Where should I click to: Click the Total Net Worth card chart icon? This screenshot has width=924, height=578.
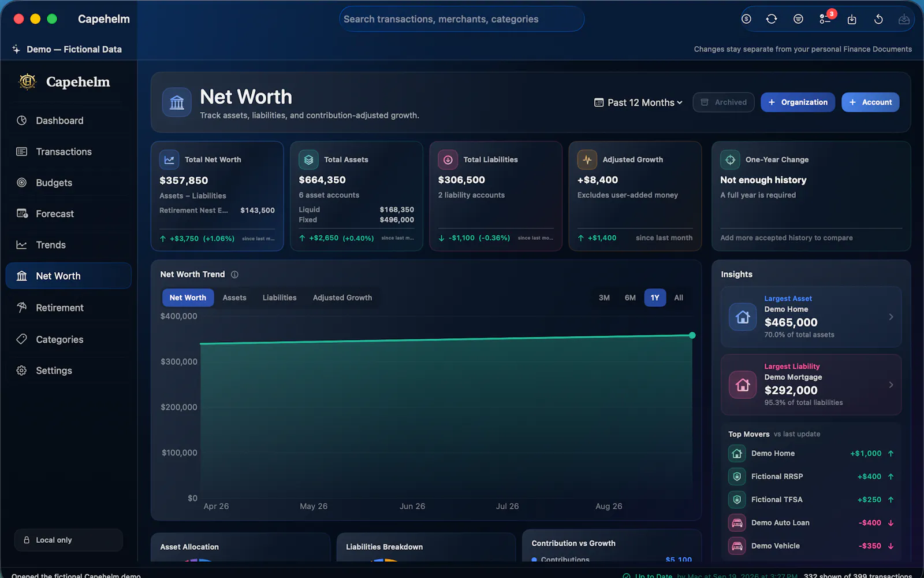click(x=169, y=160)
